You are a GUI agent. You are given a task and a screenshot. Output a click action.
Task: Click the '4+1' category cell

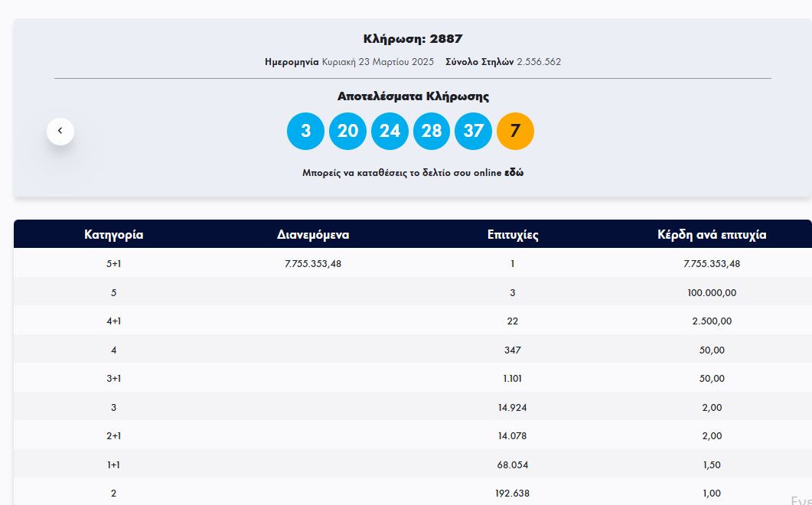pos(113,321)
